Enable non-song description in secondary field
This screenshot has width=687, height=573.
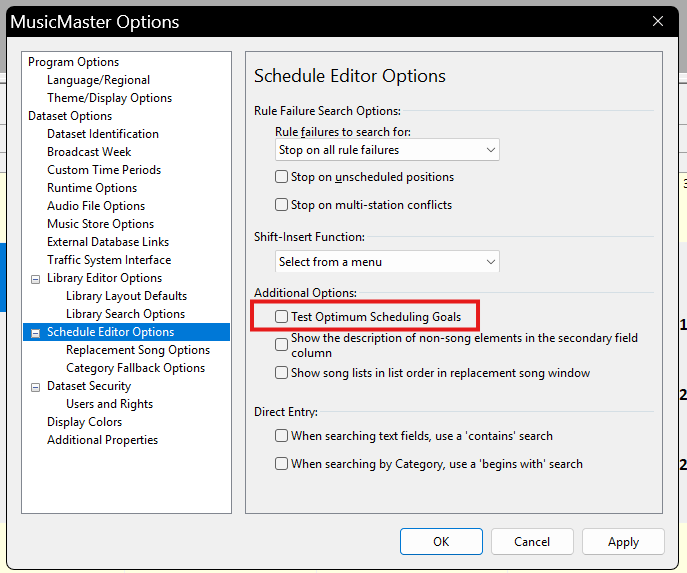(281, 345)
